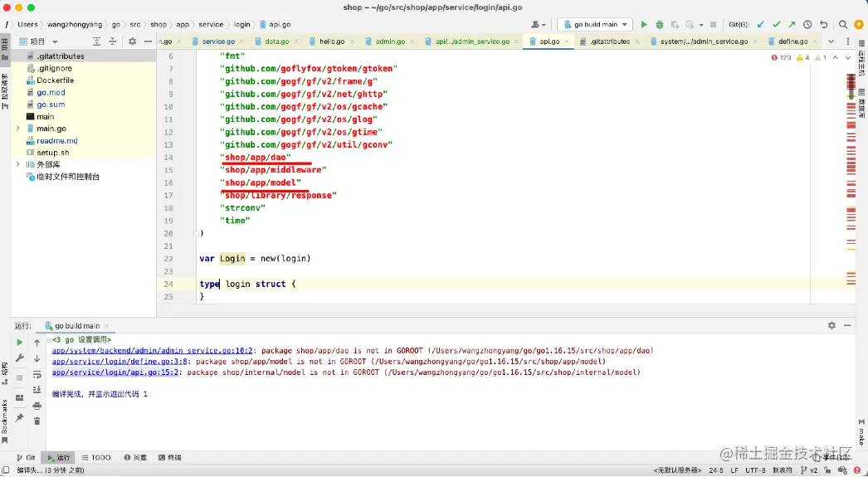This screenshot has height=477, width=868.
Task: Open TODO tool window button
Action: 96,458
